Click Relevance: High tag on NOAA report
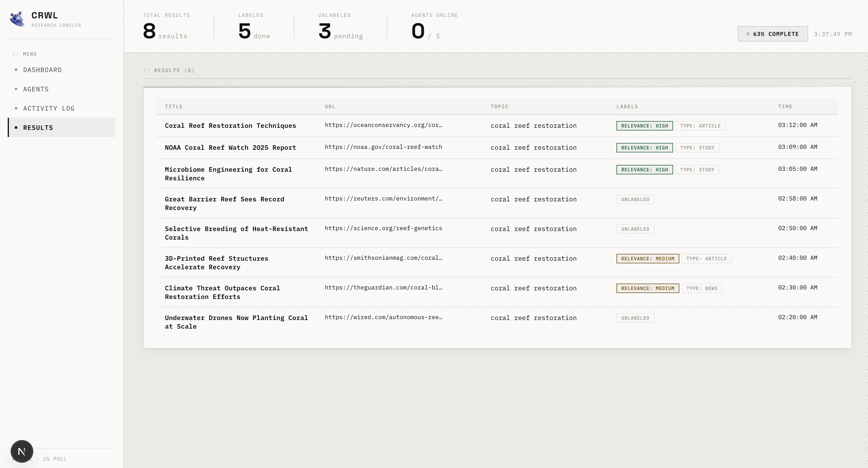 (x=644, y=148)
